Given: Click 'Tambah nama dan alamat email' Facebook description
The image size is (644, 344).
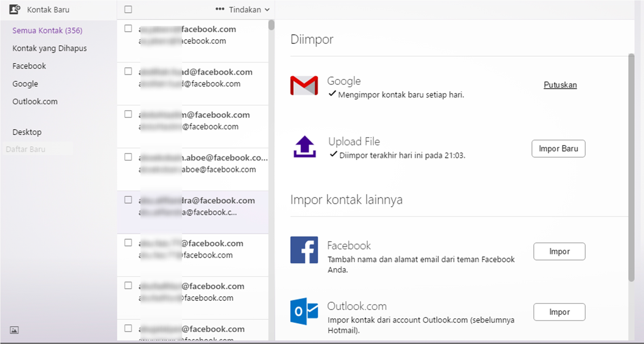Looking at the screenshot, I should [421, 264].
